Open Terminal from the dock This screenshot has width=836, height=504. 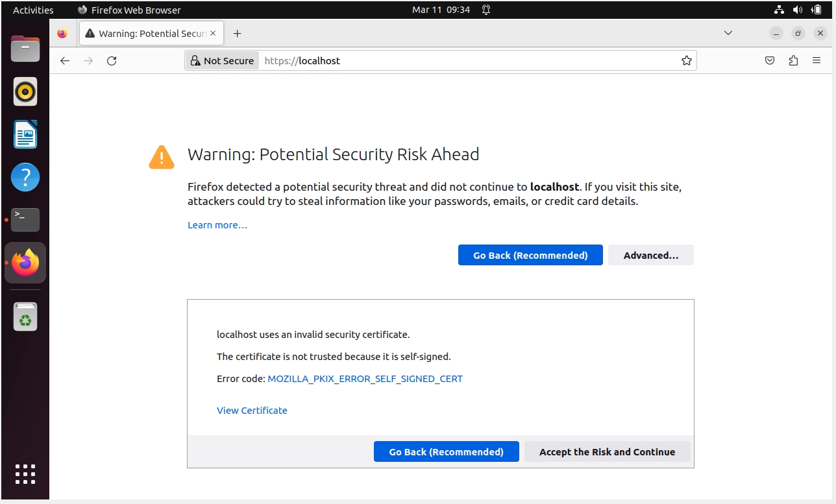(25, 220)
